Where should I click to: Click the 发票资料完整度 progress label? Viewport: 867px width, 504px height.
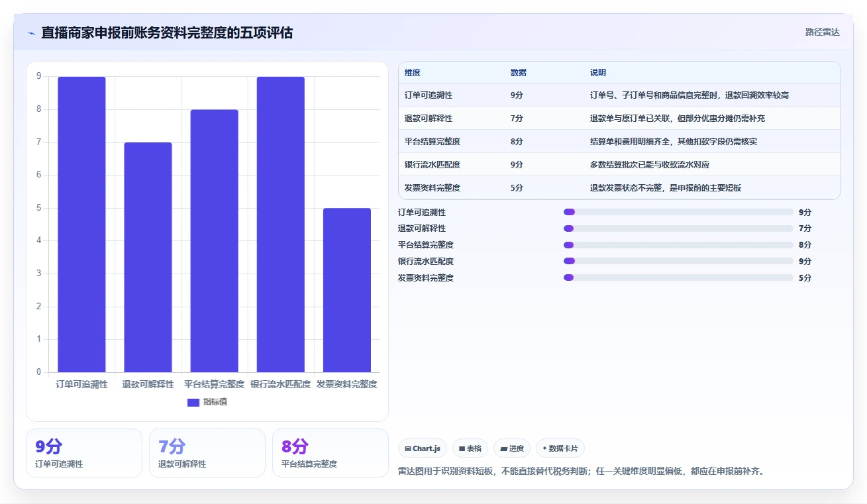point(426,278)
